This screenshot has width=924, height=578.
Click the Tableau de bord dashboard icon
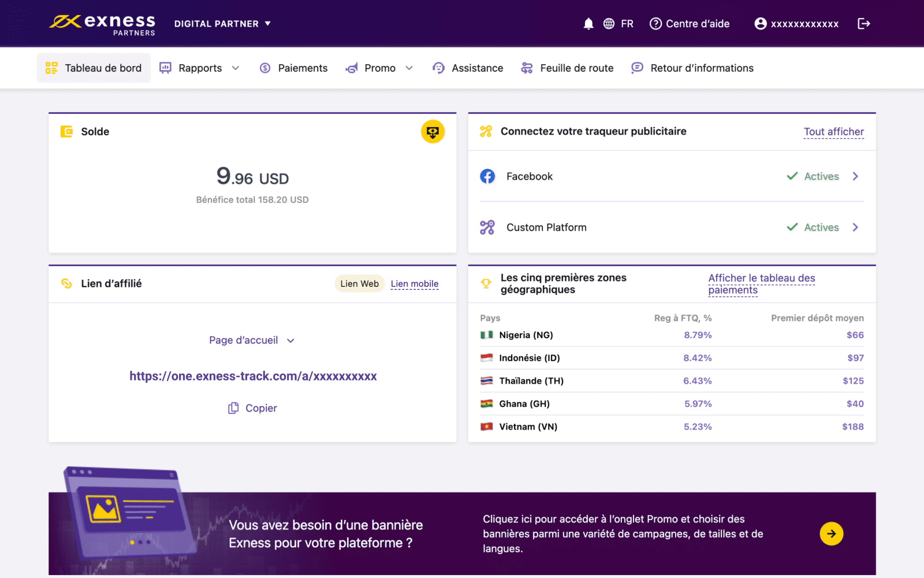click(x=51, y=68)
